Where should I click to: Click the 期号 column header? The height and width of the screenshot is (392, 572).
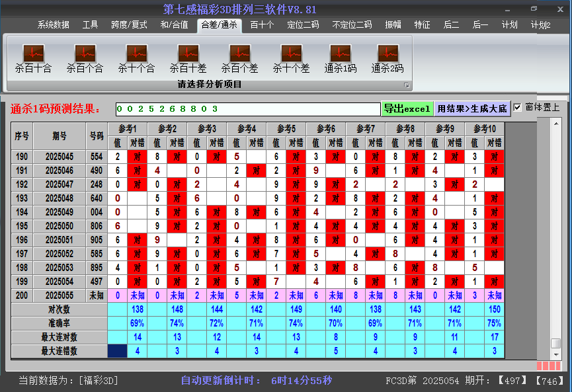tap(60, 136)
